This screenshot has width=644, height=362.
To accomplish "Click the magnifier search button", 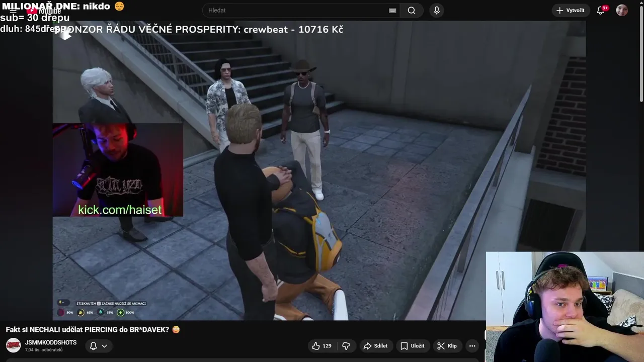I will (x=412, y=11).
